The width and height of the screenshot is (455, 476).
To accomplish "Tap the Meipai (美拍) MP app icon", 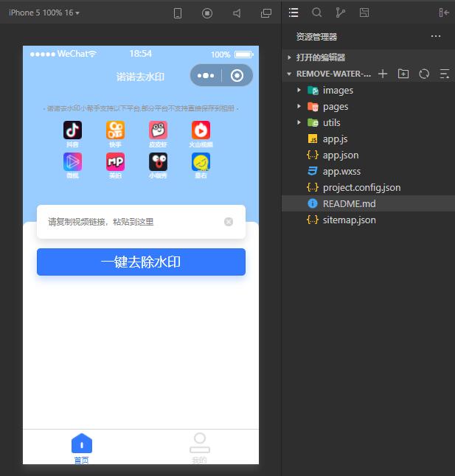I will (x=115, y=162).
